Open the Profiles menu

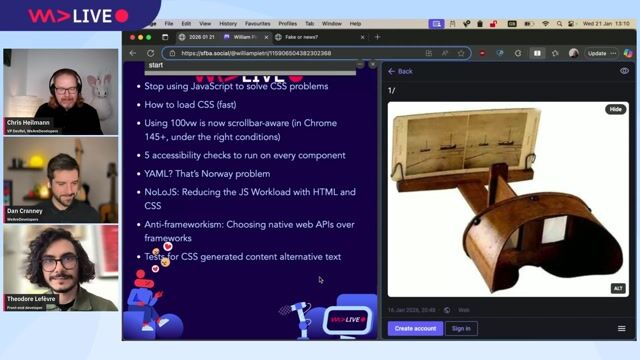tap(287, 24)
